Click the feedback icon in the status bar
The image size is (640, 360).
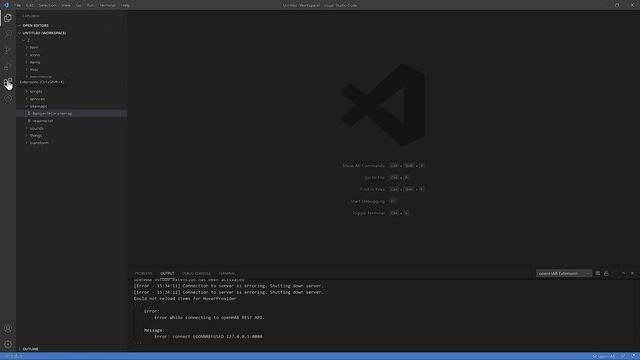[x=623, y=356]
